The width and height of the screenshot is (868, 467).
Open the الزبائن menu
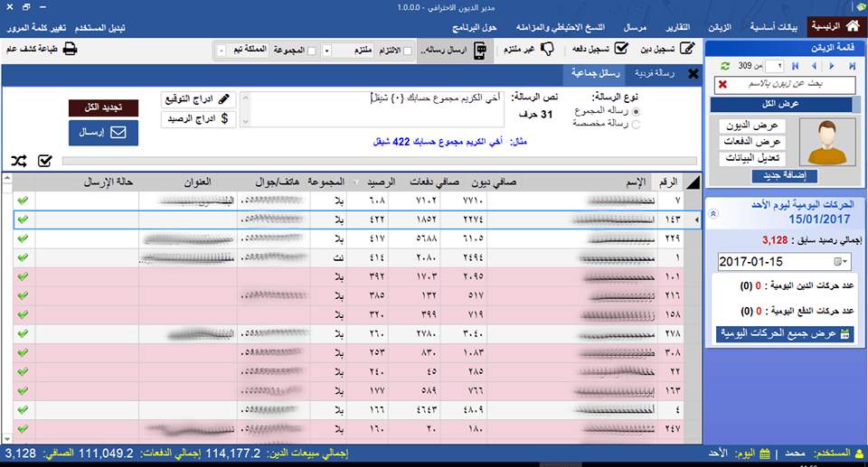click(x=720, y=26)
